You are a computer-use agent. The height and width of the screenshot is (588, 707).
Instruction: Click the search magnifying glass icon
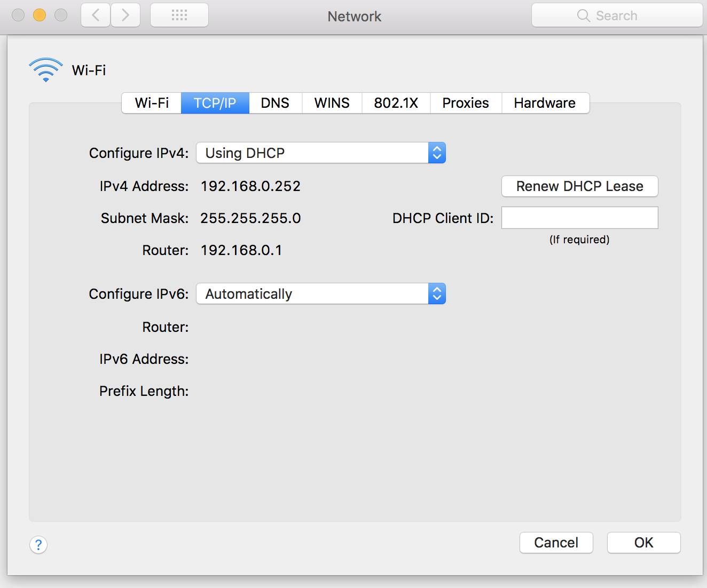point(583,16)
